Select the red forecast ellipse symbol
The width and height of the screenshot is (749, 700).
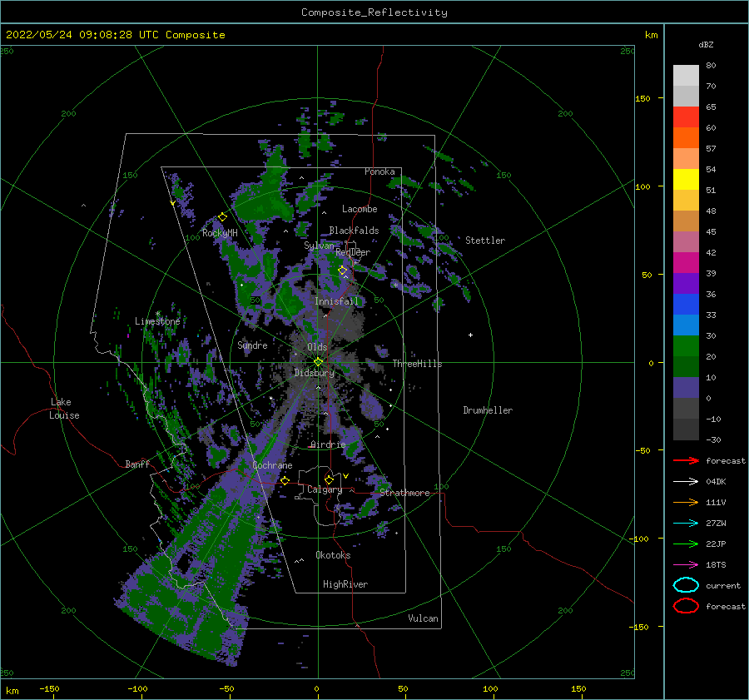686,606
